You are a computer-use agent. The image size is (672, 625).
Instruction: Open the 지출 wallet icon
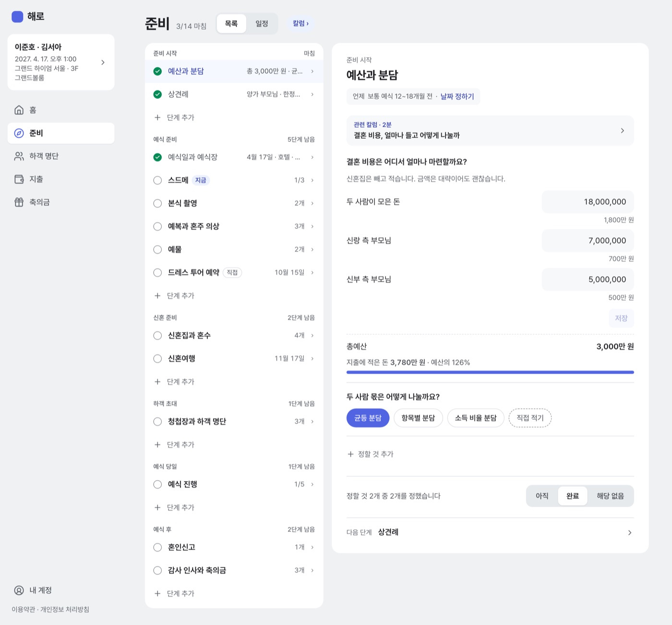coord(19,179)
